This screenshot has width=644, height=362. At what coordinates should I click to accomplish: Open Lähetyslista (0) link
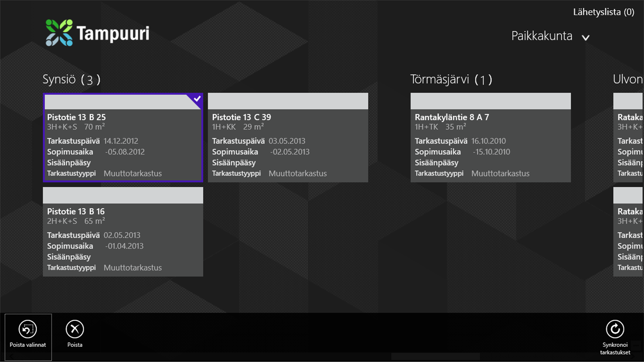[603, 12]
